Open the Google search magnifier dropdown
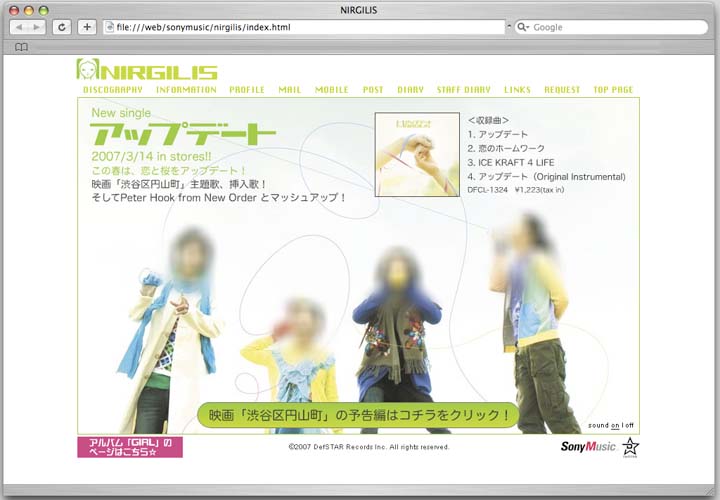The width and height of the screenshot is (720, 500). (x=524, y=27)
